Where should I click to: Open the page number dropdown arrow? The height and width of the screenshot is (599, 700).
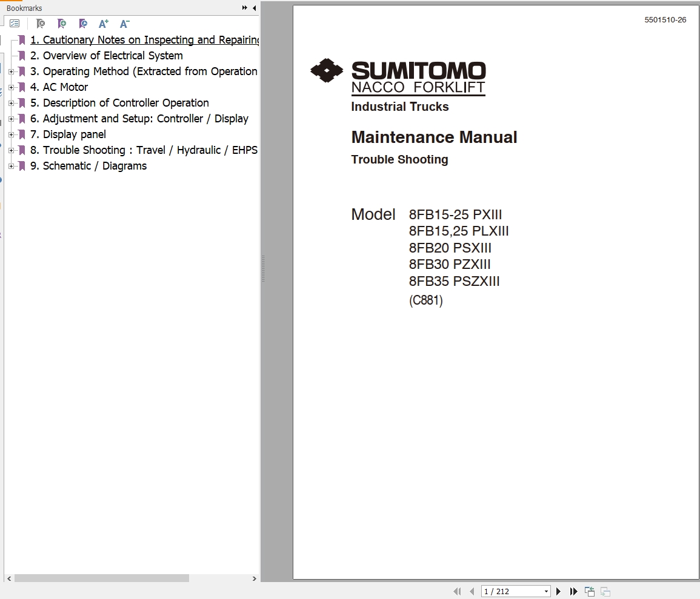(x=547, y=591)
